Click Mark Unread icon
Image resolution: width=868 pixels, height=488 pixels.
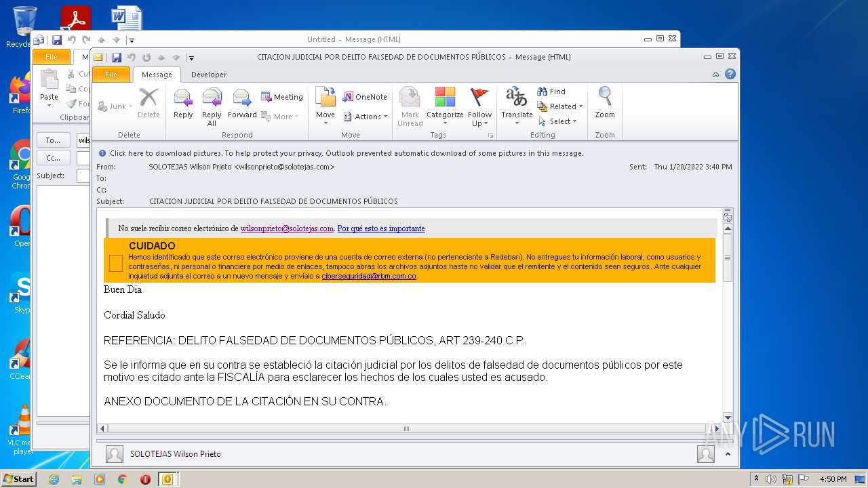[x=410, y=107]
